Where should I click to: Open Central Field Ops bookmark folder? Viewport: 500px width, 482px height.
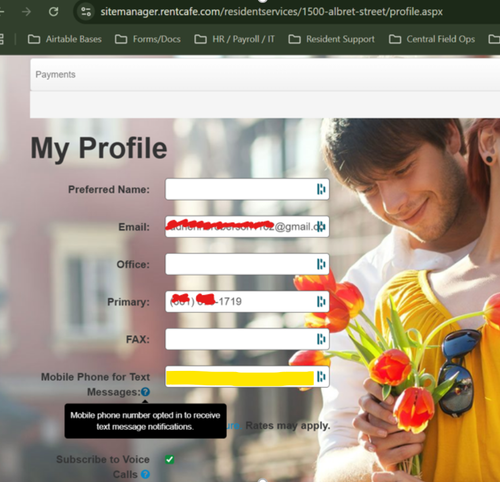(x=432, y=39)
